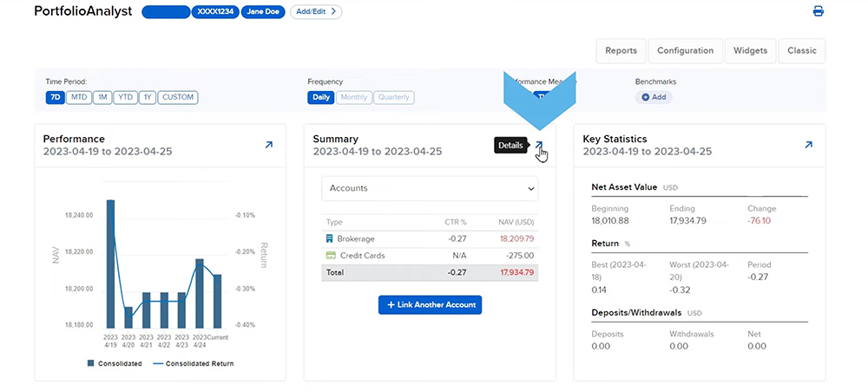Toggle the Consolidated Return legend line

click(160, 363)
